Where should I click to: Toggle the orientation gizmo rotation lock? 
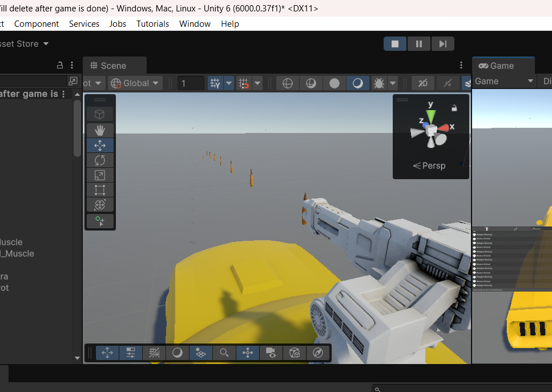click(454, 108)
